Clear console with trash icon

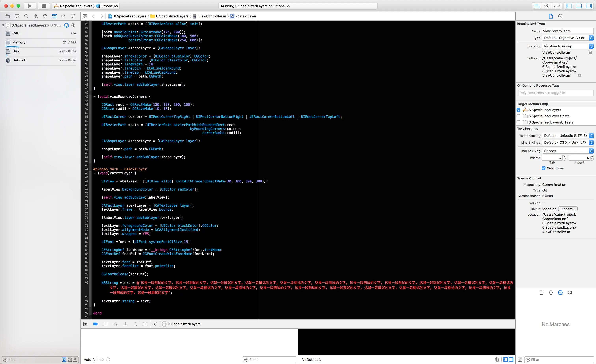click(x=497, y=359)
